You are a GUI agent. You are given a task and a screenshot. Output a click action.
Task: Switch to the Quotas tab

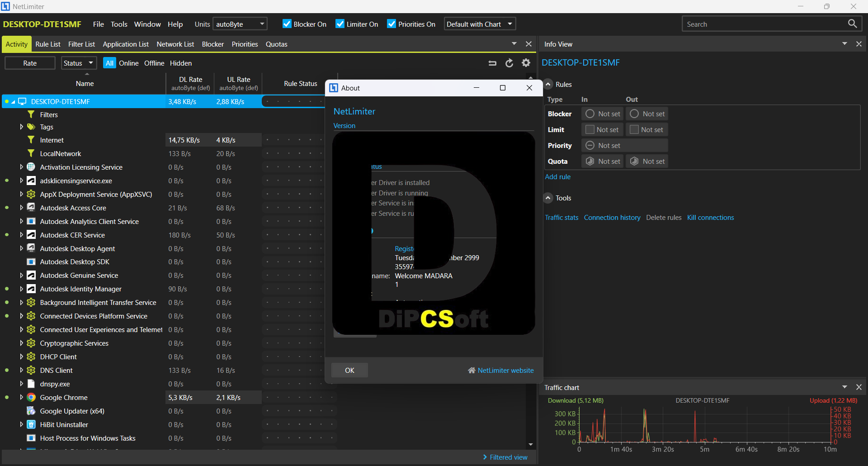point(277,44)
